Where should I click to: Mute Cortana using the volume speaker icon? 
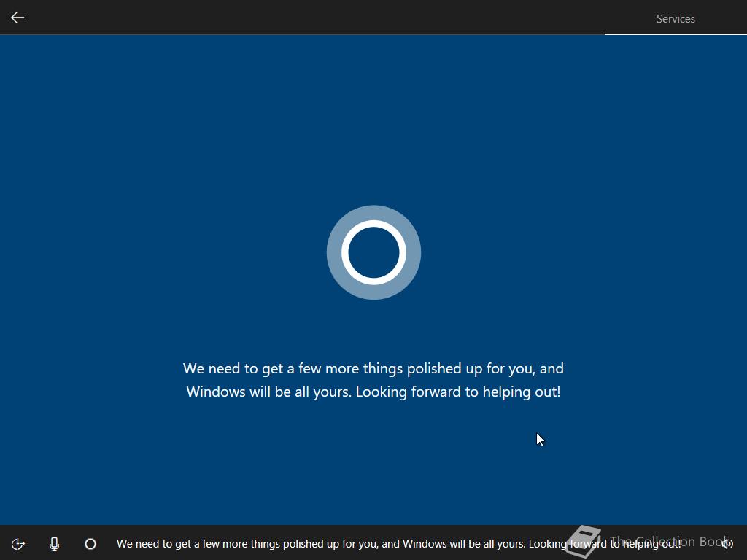(x=727, y=543)
